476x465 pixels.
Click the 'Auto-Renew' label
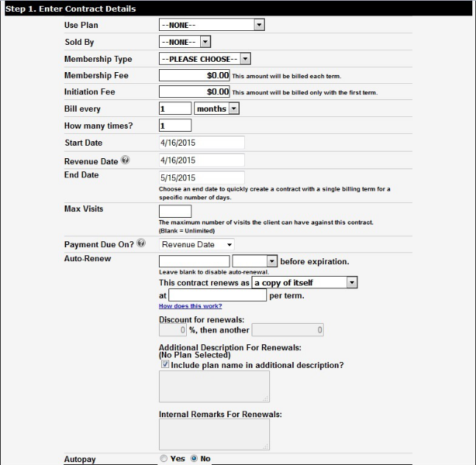pyautogui.click(x=88, y=258)
